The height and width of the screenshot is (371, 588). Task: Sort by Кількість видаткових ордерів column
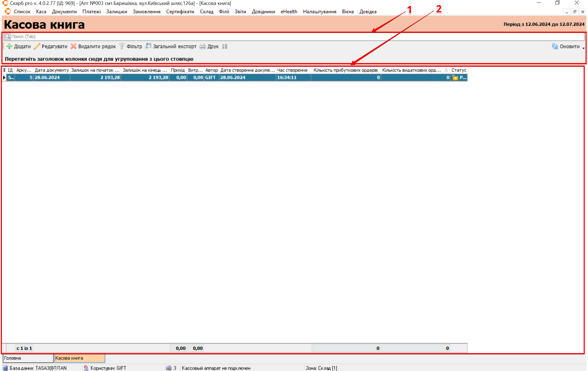(x=412, y=70)
